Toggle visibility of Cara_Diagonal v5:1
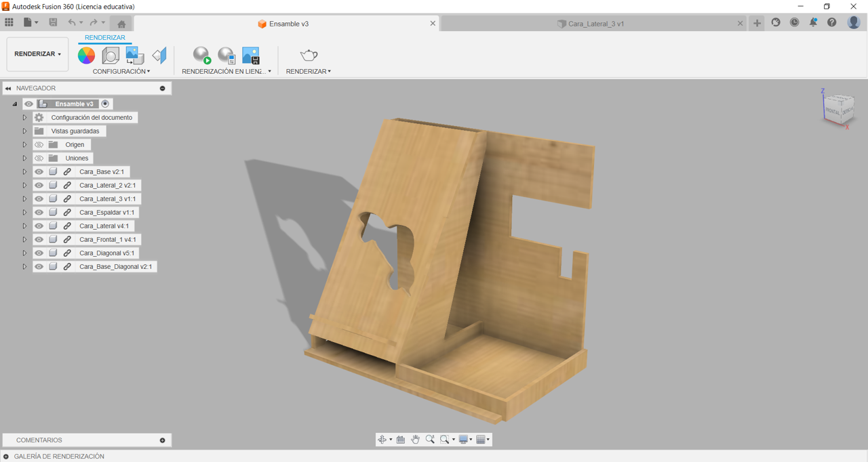This screenshot has width=868, height=462. coord(39,253)
